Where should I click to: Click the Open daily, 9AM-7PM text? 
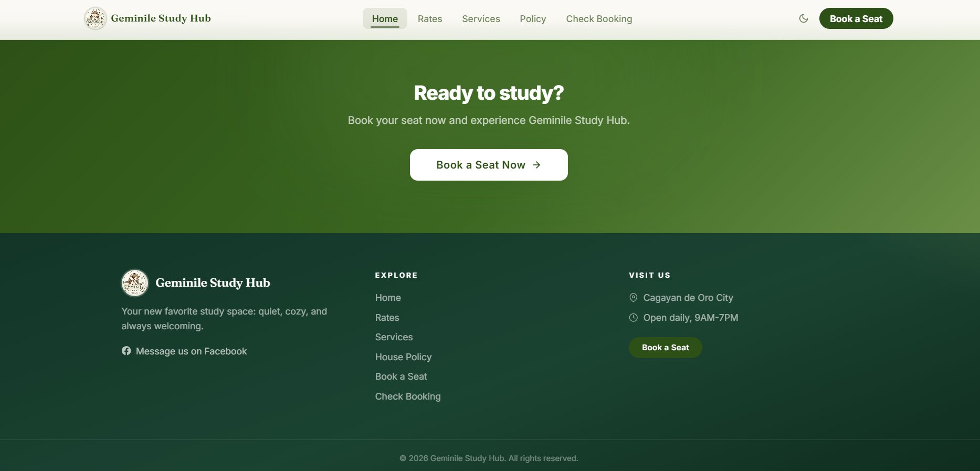coord(691,318)
